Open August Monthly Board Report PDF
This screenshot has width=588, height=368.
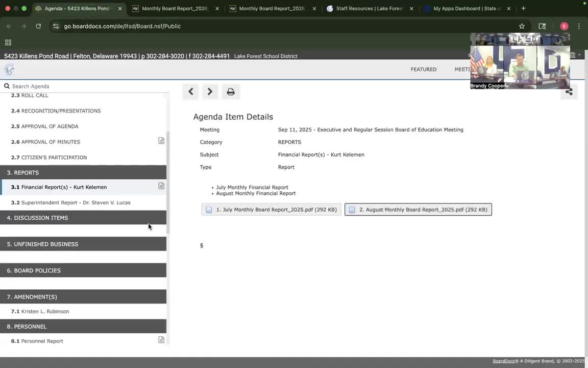click(418, 210)
